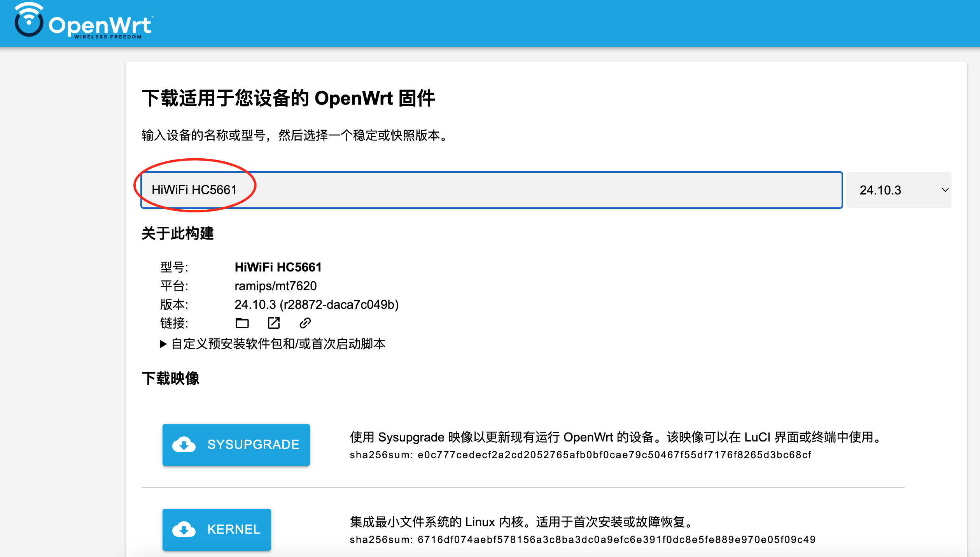980x557 pixels.
Task: Click the version text r28872-daca7c049b
Action: click(x=338, y=305)
